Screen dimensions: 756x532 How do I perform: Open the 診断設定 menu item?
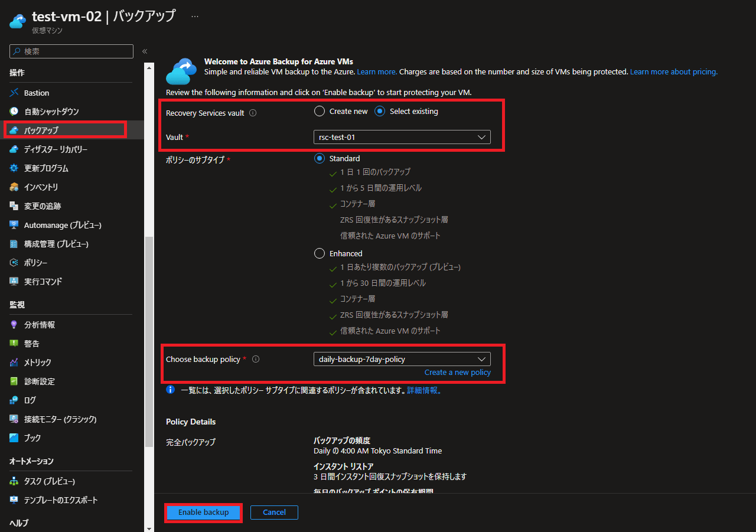39,381
